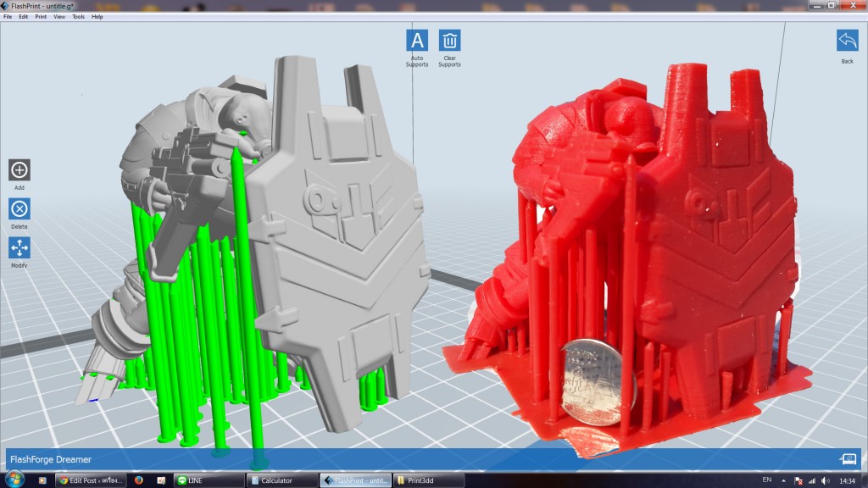Open the PowerPoint taskbar icon
The width and height of the screenshot is (868, 488).
[161, 480]
